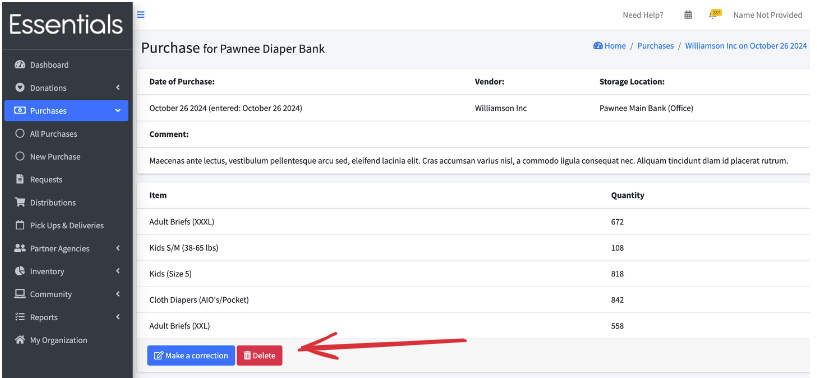Click the vendor name Williamson Inc

(501, 108)
